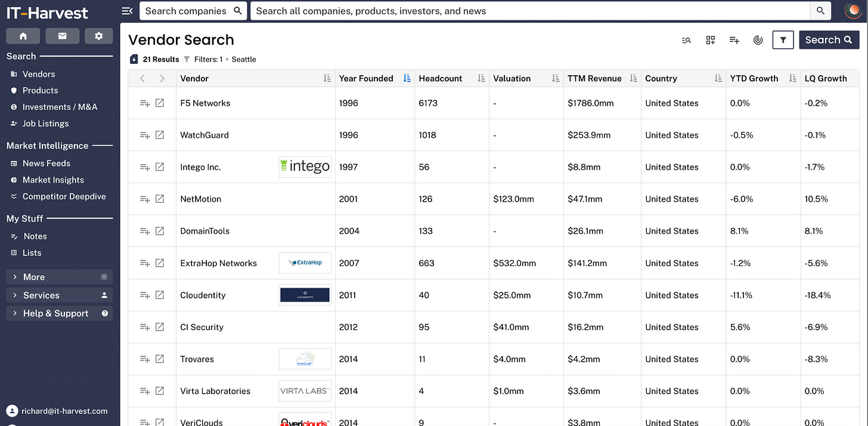Click the ExtraHop logo thumbnail
This screenshot has height=426, width=868.
click(305, 263)
